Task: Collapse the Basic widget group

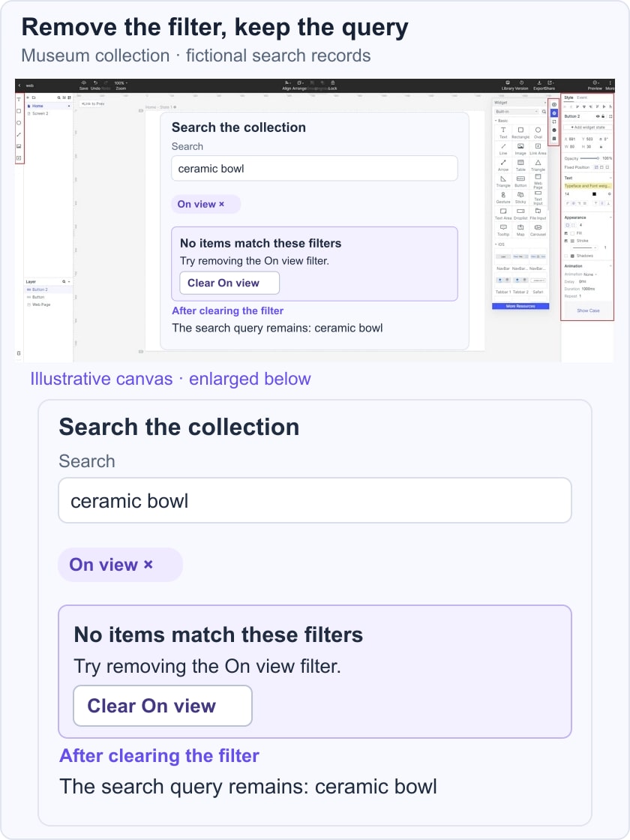Action: (496, 121)
